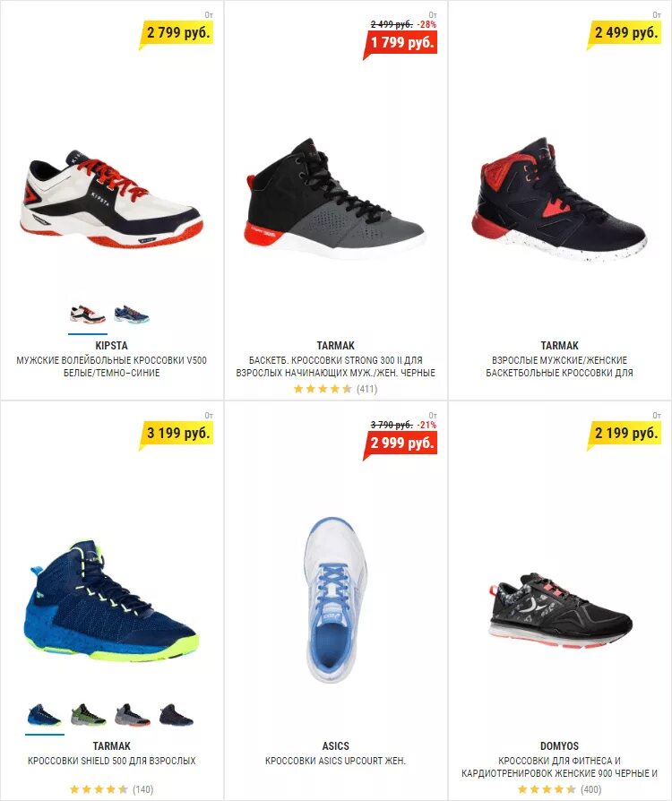Viewport: 672px width, 801px height.
Task: Open the Tarmak Strong 300 black shoe image
Action: tap(335, 198)
